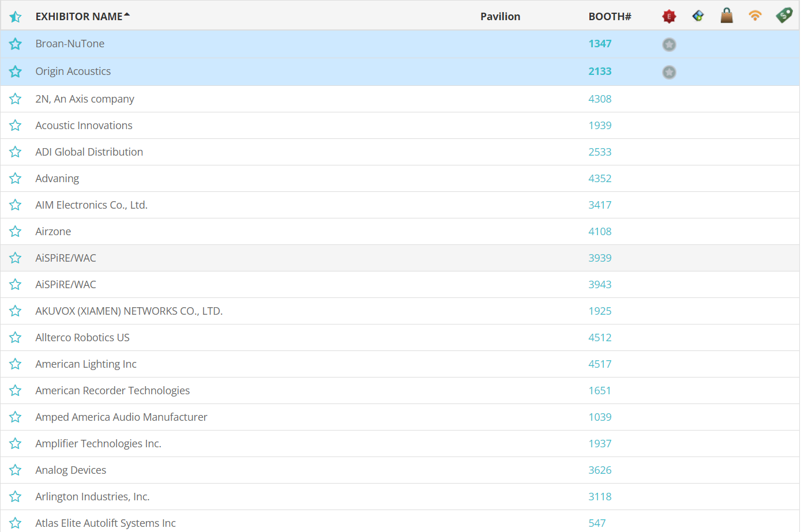Click the gray star badge in Broan-NuTone row

(669, 44)
